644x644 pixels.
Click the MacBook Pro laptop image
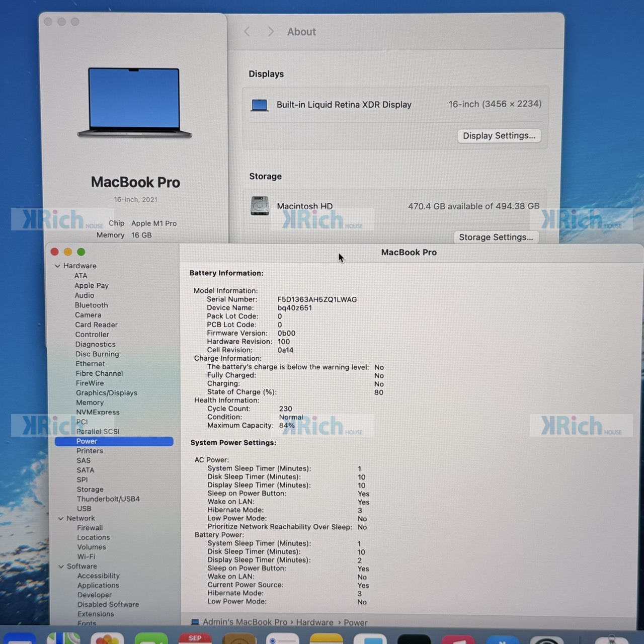pos(135,103)
